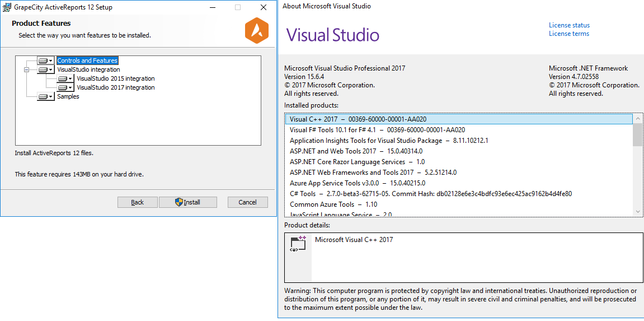Cancel the ActiveReports 12 setup

(248, 202)
